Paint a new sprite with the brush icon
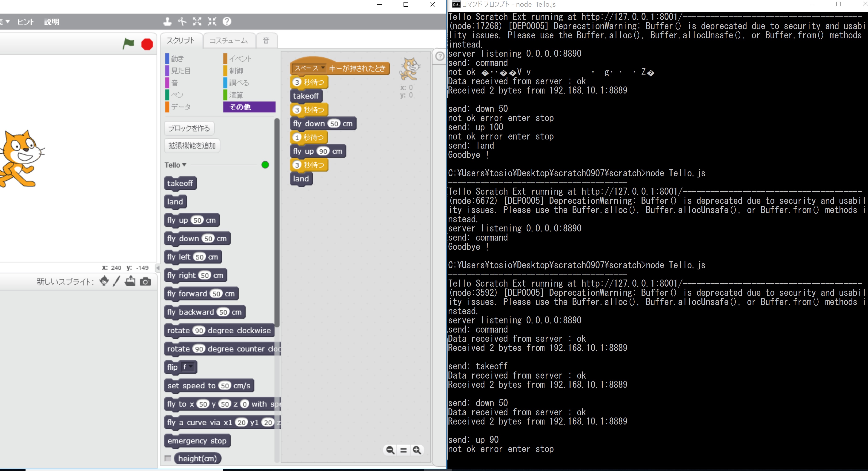The height and width of the screenshot is (471, 868). (x=116, y=281)
